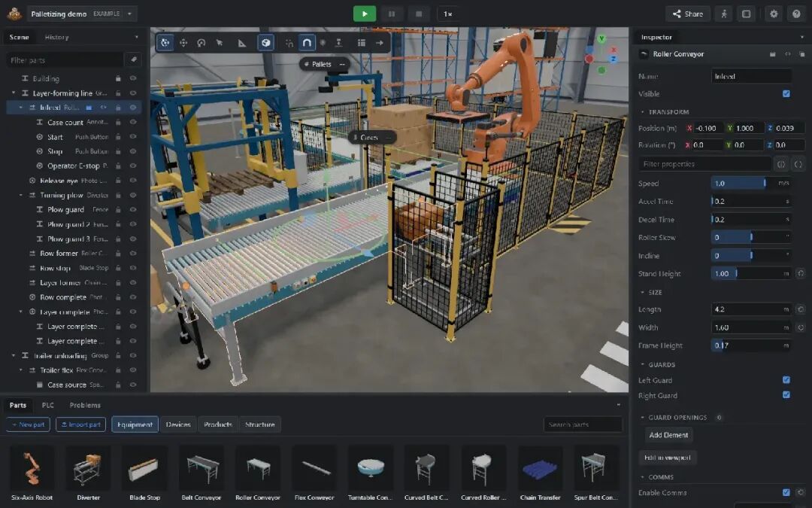Click the reset icon beside Width field
The height and width of the screenshot is (508, 812).
pyautogui.click(x=801, y=327)
